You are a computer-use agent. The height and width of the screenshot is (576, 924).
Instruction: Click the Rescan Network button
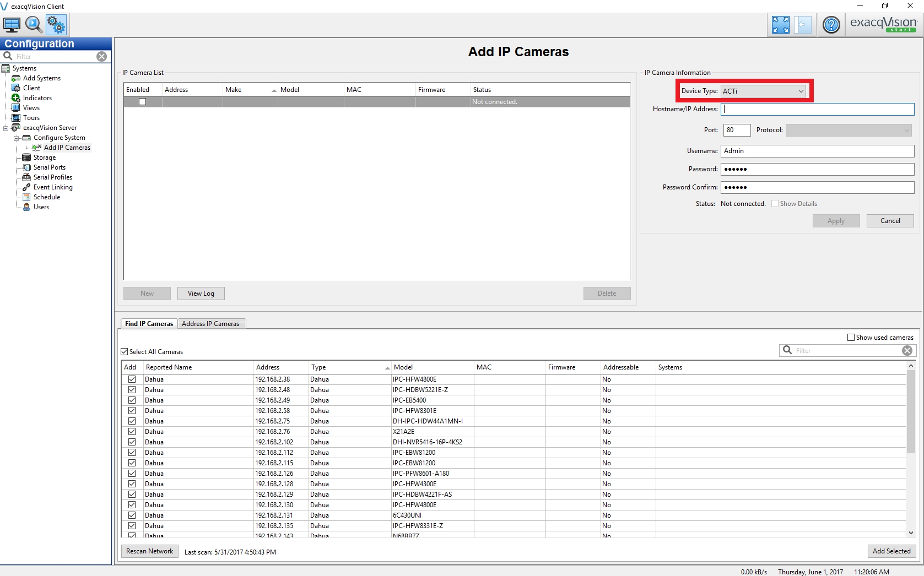click(x=149, y=551)
